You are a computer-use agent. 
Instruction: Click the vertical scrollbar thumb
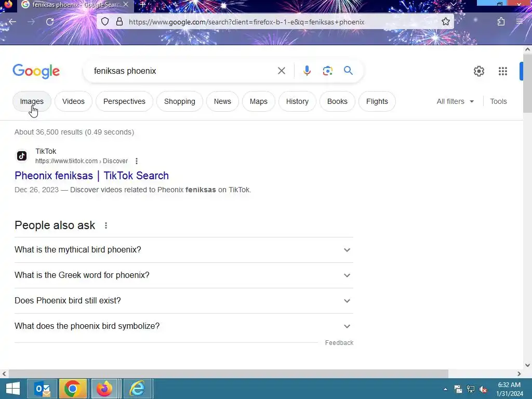coord(527,83)
